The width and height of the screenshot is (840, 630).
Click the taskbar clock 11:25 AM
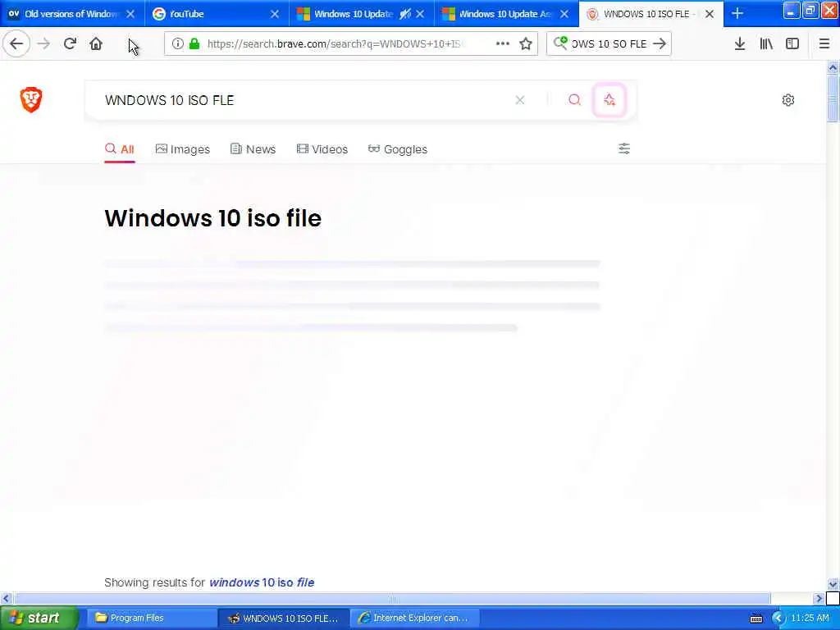(810, 619)
